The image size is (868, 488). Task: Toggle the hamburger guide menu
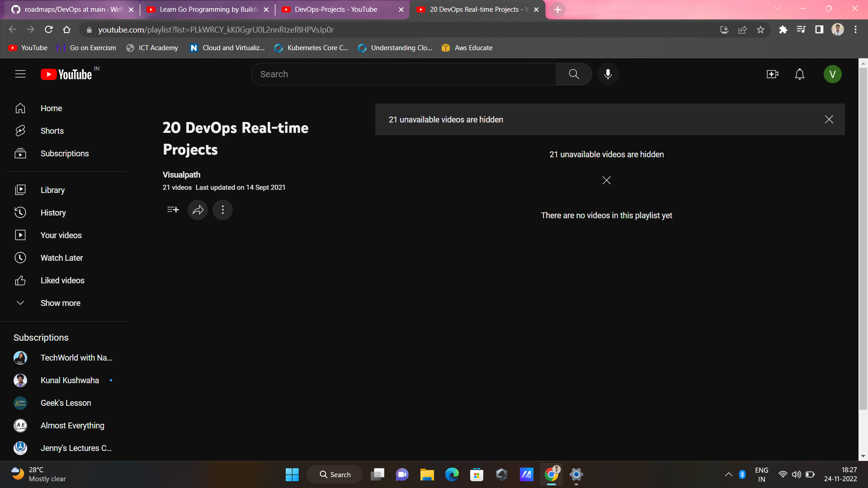[20, 74]
